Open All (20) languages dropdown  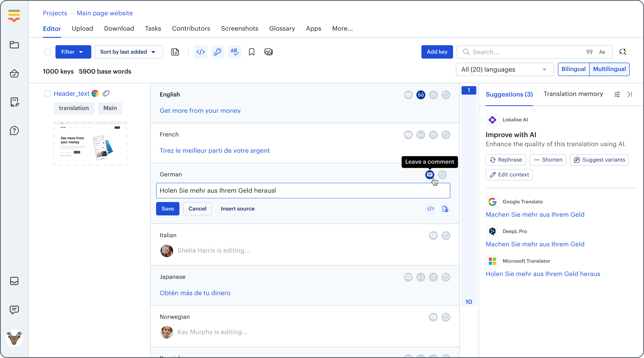pos(505,69)
